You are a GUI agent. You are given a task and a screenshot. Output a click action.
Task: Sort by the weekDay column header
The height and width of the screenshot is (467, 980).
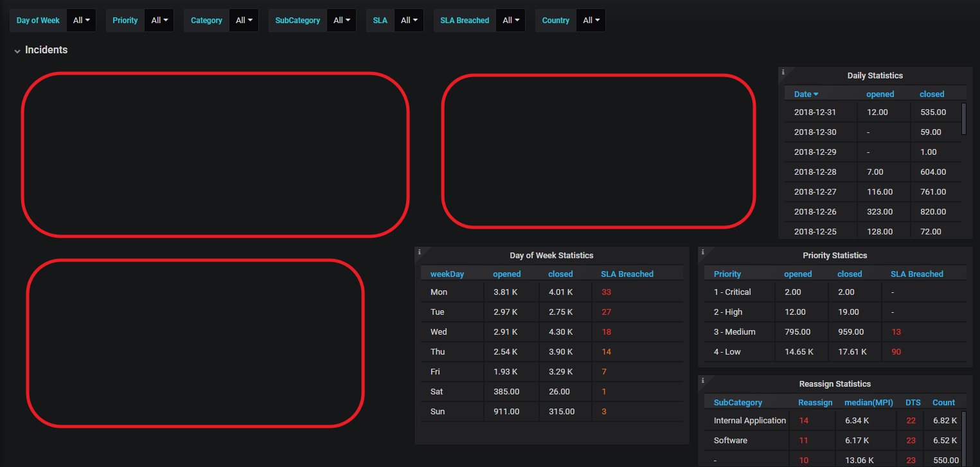[x=447, y=274]
